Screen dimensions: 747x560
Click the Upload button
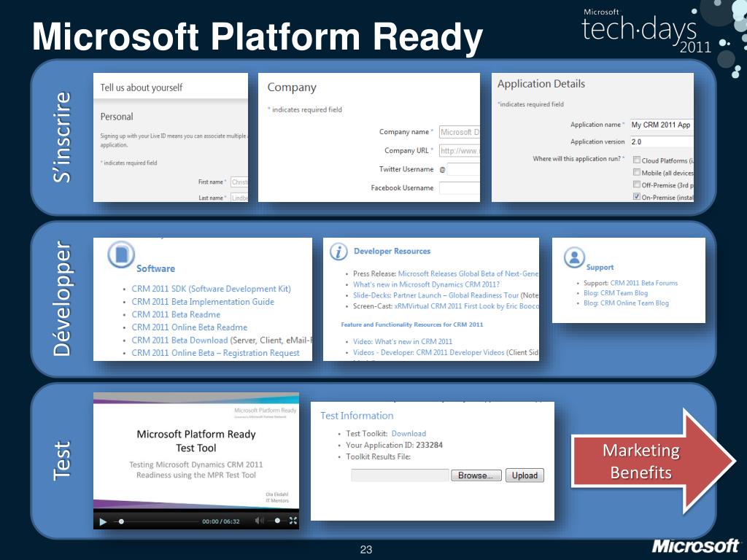coord(525,475)
